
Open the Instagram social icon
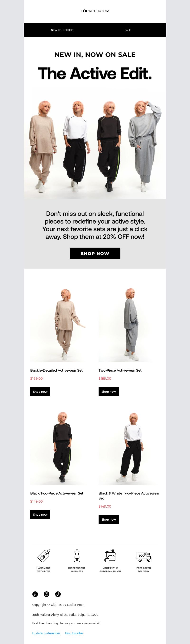pos(47,594)
